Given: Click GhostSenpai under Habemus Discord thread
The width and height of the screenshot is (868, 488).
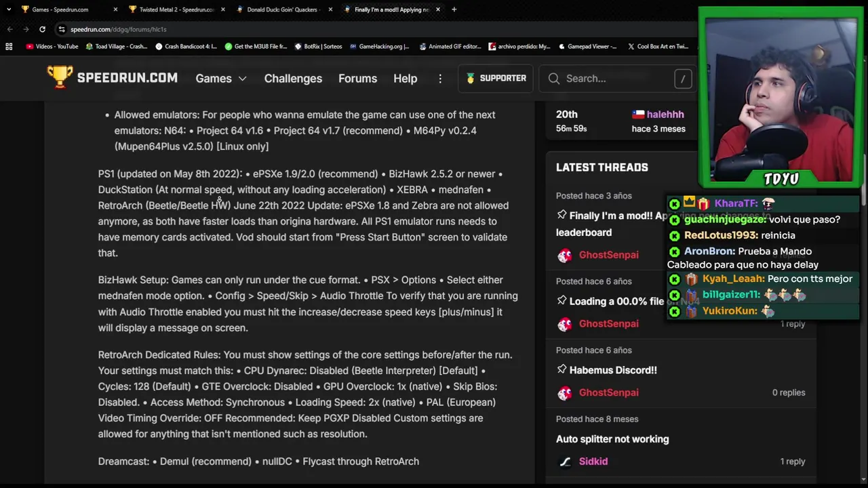Looking at the screenshot, I should pos(608,392).
